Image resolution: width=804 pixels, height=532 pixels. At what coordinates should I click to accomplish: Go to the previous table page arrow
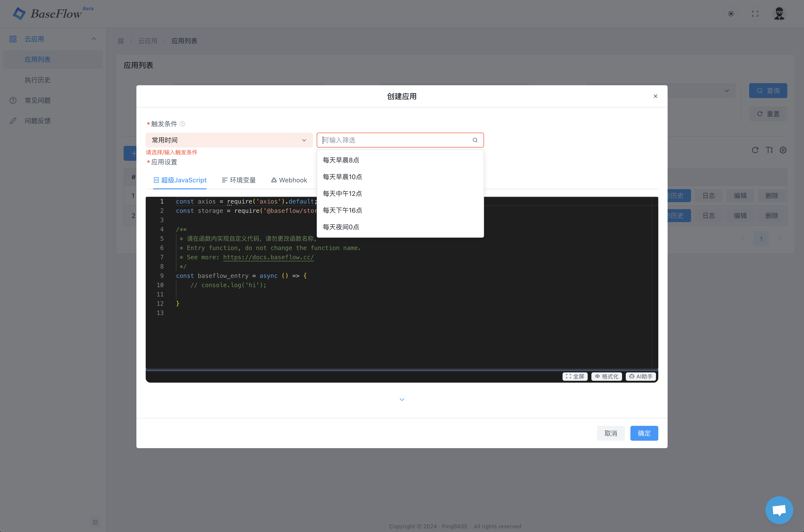click(743, 239)
